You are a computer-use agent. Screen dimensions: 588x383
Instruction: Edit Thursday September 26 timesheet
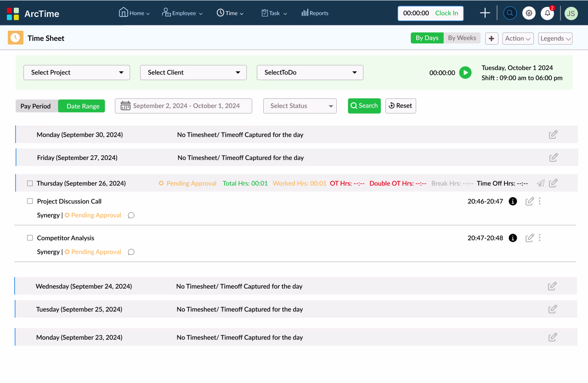[553, 183]
